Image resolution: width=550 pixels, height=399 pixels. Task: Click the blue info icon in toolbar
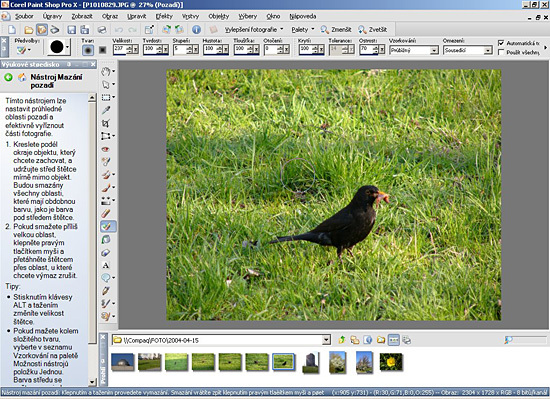pyautogui.click(x=196, y=29)
